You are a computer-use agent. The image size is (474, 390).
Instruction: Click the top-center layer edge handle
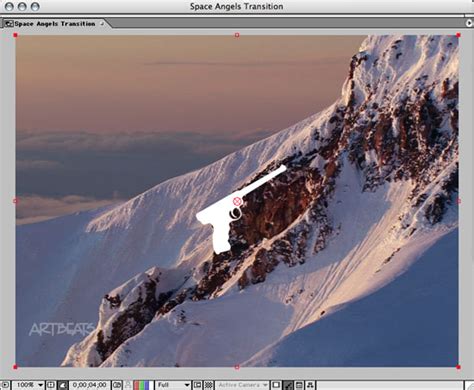(237, 35)
